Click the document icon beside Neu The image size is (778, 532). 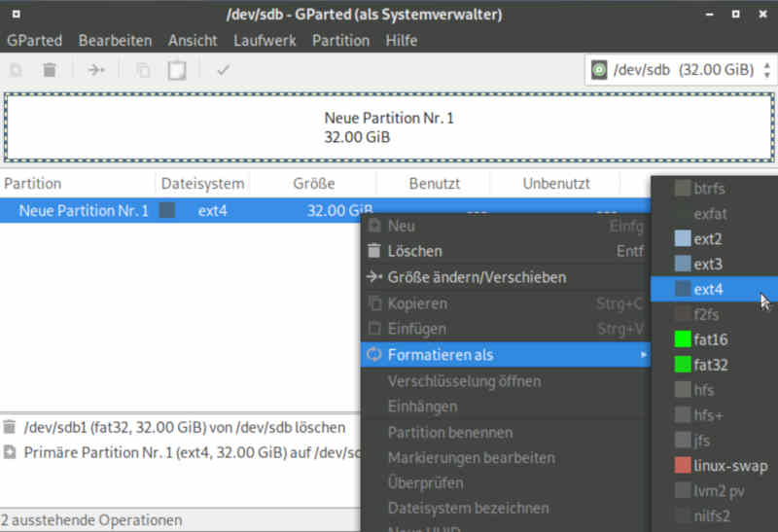tap(374, 226)
